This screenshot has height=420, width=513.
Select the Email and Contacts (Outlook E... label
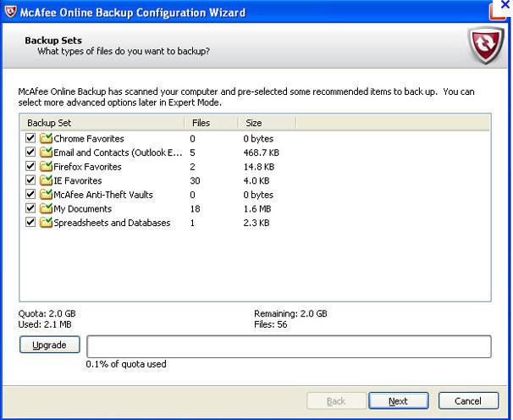(x=118, y=152)
